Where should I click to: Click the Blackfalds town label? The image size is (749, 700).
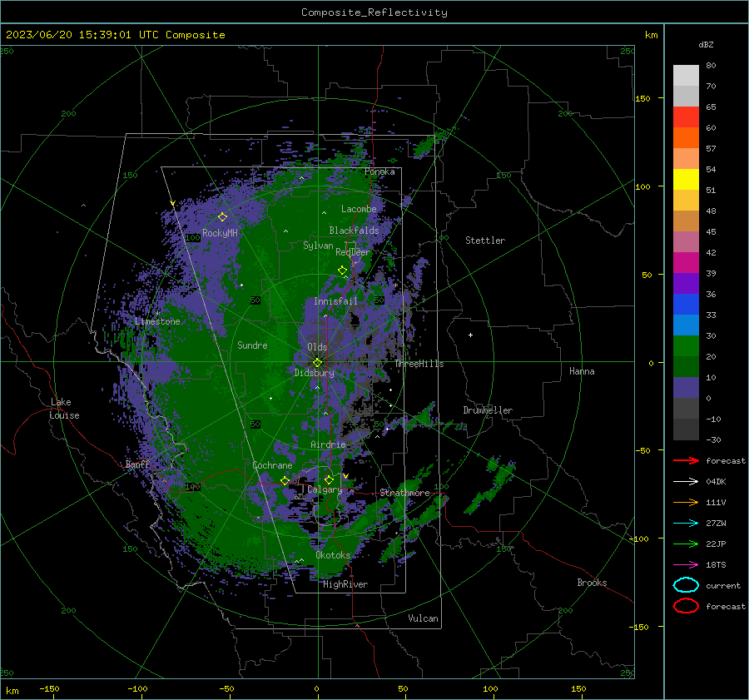pos(354,231)
